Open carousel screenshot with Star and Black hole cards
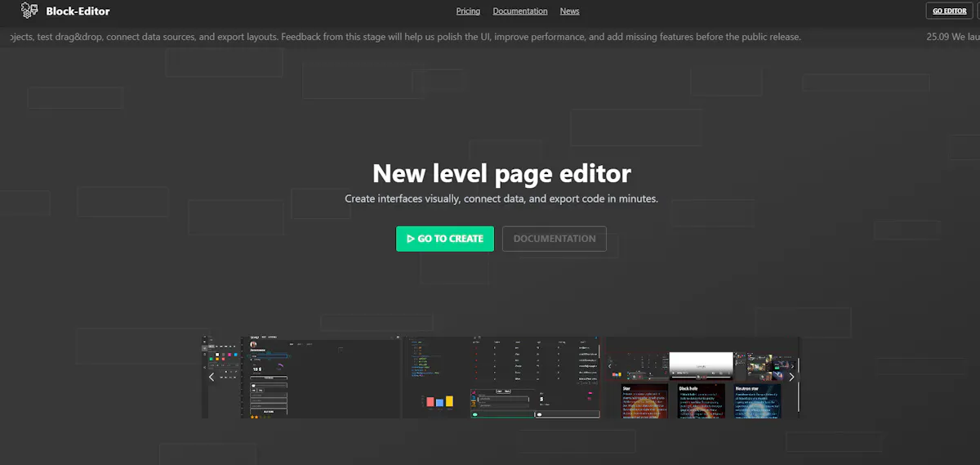The width and height of the screenshot is (980, 465). 701,378
